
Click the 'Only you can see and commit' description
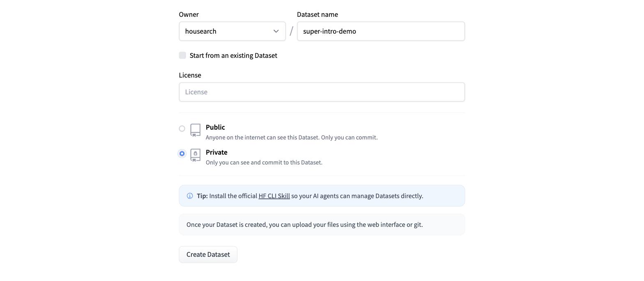click(x=264, y=162)
